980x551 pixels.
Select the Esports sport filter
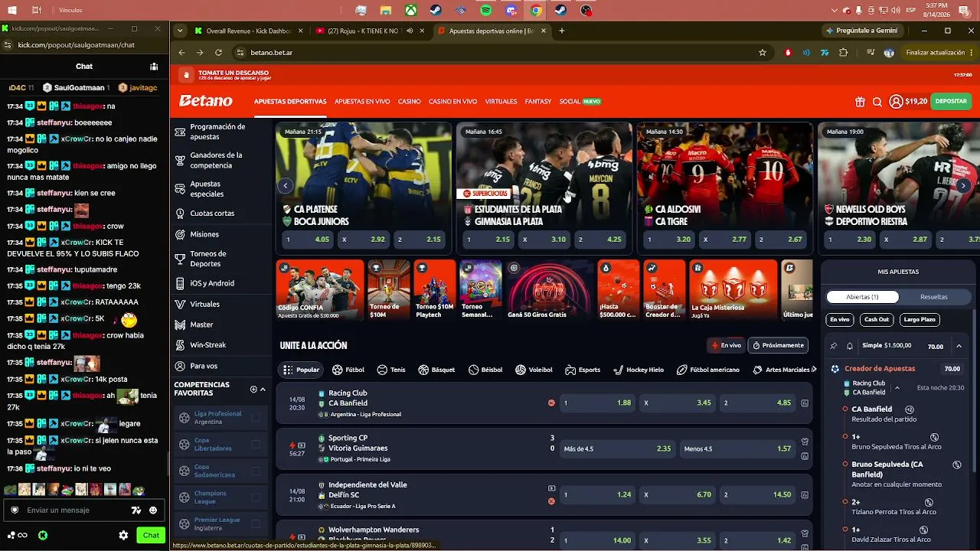pos(583,370)
